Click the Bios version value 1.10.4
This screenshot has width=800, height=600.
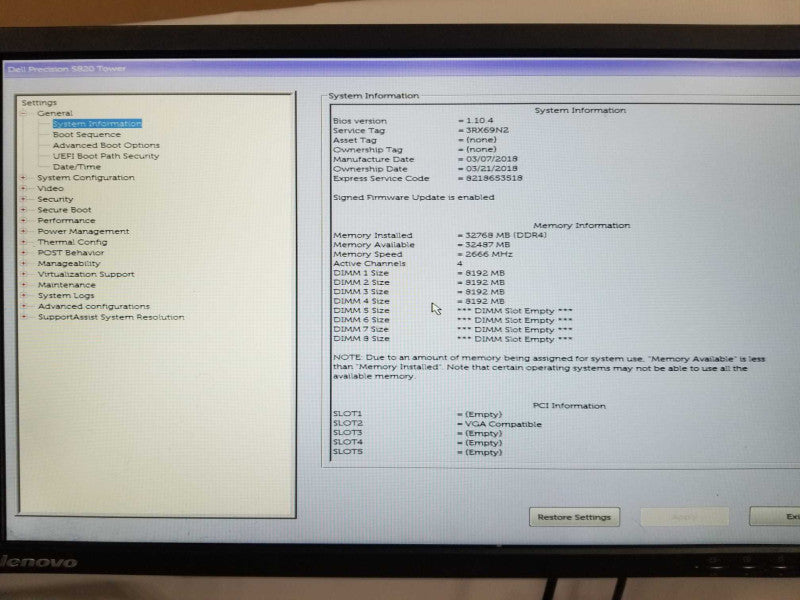pyautogui.click(x=480, y=121)
